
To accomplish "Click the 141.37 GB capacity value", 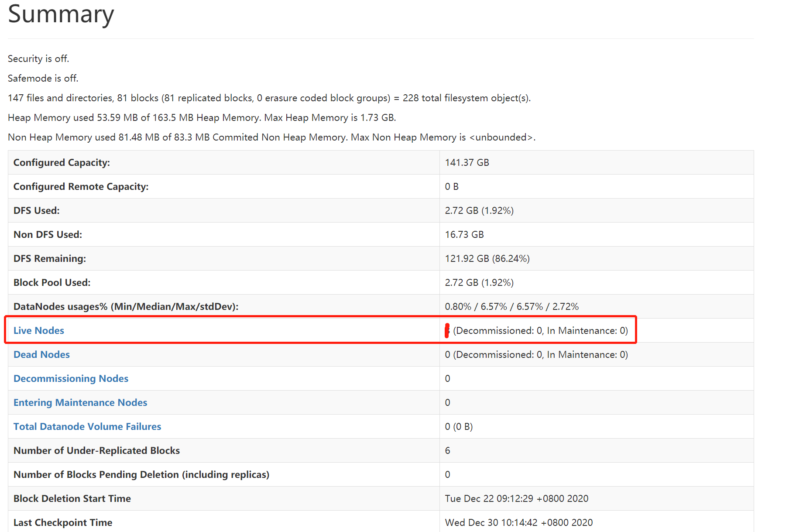I will coord(467,162).
